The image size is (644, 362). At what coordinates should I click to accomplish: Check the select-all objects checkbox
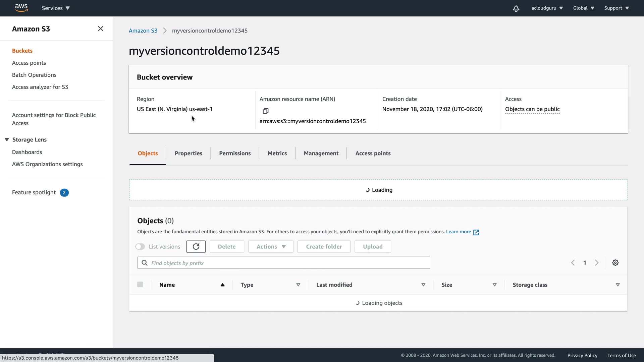(140, 285)
